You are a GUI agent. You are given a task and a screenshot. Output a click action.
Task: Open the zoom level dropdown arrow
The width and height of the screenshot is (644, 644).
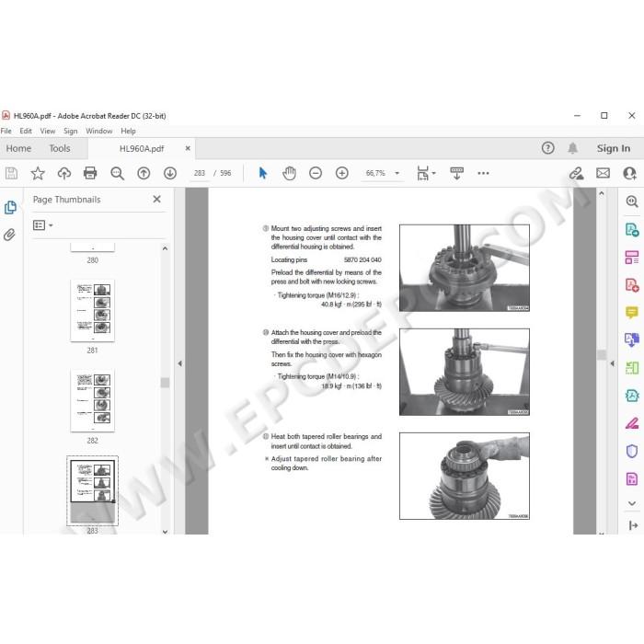(x=397, y=173)
